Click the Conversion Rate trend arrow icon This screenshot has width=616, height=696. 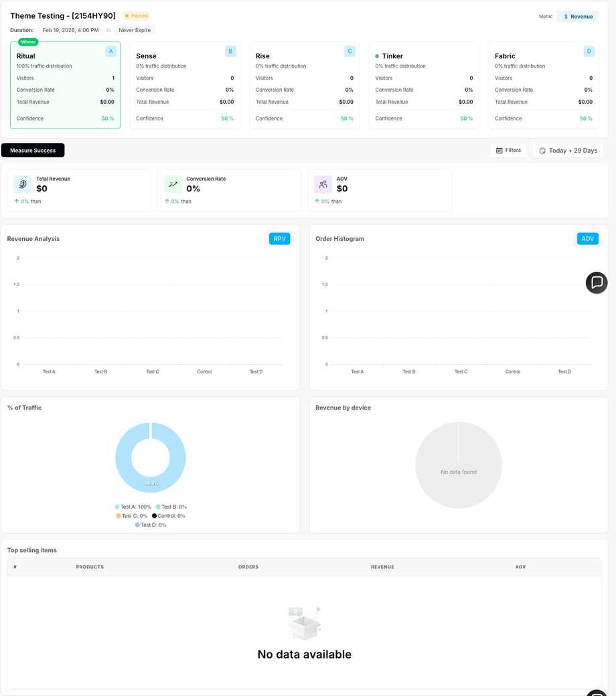pyautogui.click(x=173, y=184)
